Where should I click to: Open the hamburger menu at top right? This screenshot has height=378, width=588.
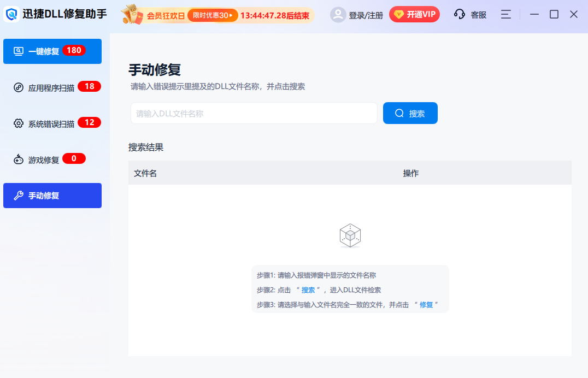click(x=505, y=14)
